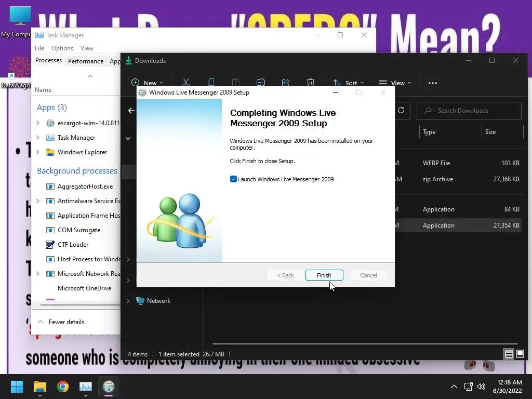
Task: Uncheck Launch Windows Live Messenger 2009
Action: (x=233, y=179)
